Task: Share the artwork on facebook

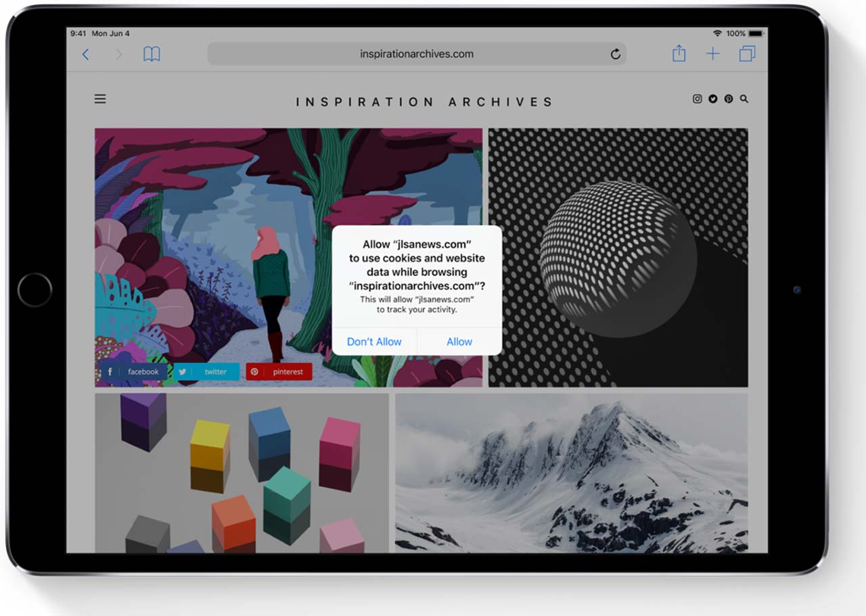Action: (x=133, y=371)
